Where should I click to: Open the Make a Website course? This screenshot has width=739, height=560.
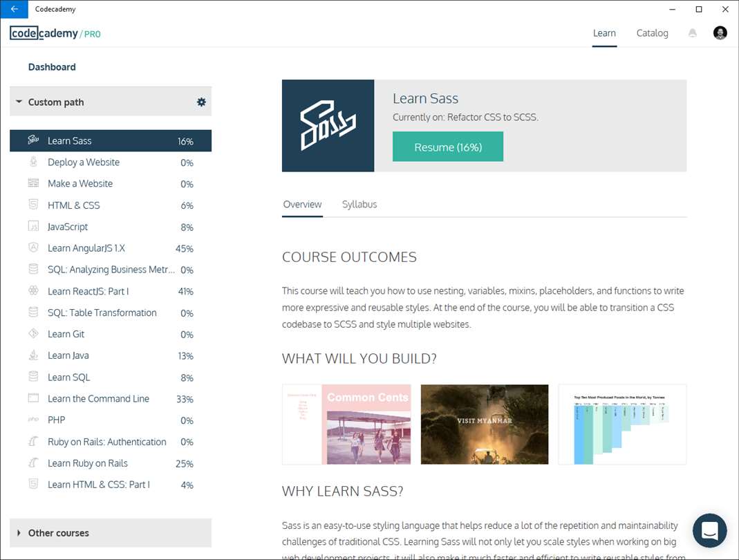[x=111, y=183]
